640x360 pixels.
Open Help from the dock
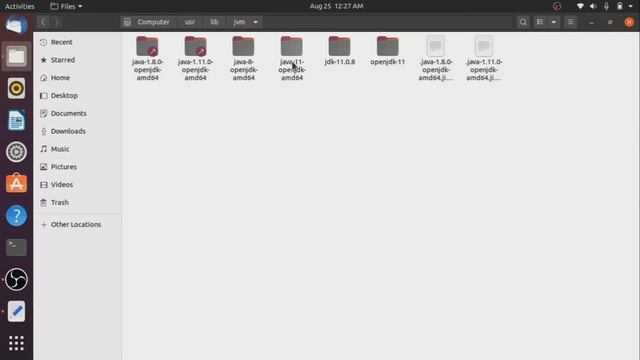tap(16, 216)
